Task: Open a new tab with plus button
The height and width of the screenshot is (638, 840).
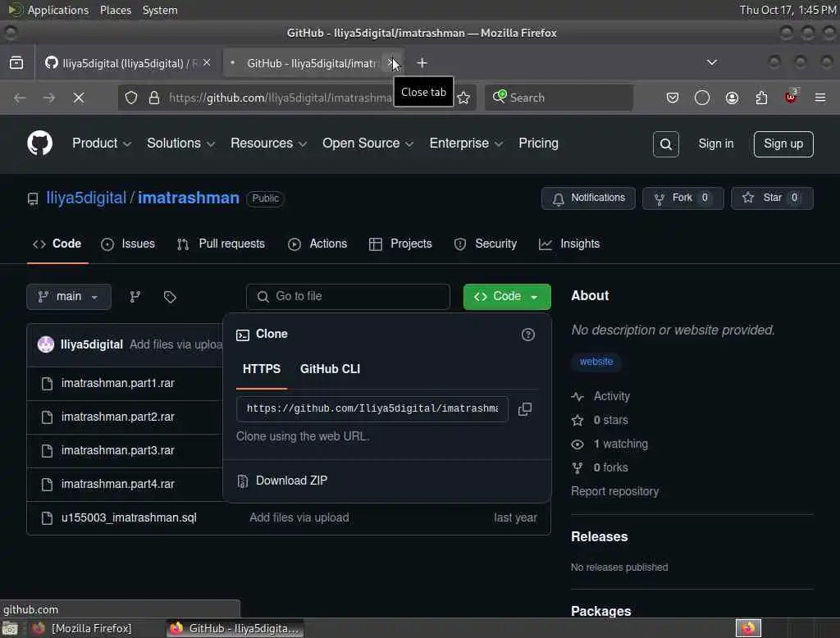Action: pos(422,63)
